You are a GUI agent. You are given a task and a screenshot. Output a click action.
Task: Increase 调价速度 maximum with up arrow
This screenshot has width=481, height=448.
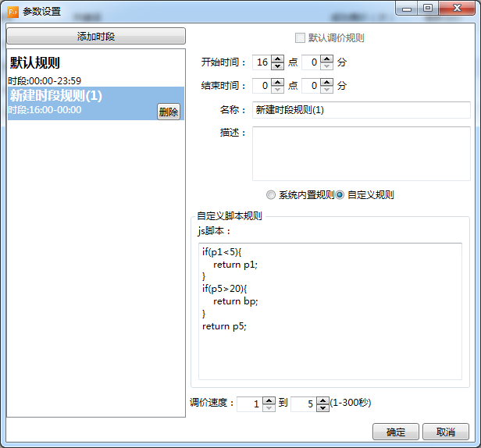pos(322,400)
